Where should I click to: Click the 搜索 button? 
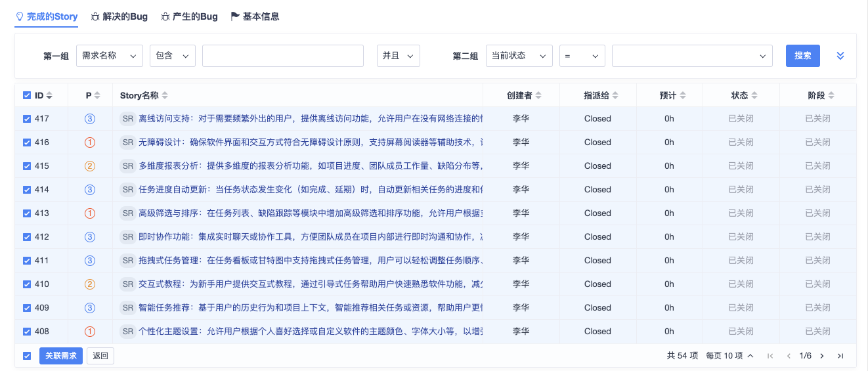(x=802, y=56)
